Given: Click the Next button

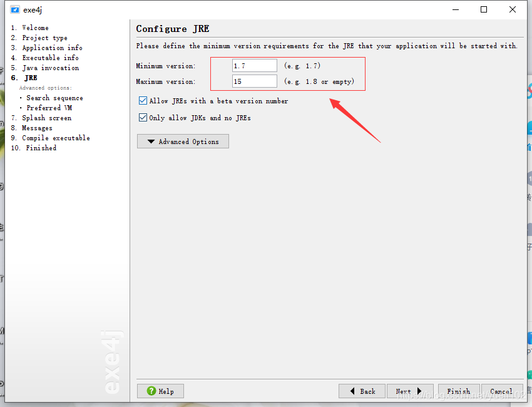Looking at the screenshot, I should point(410,391).
